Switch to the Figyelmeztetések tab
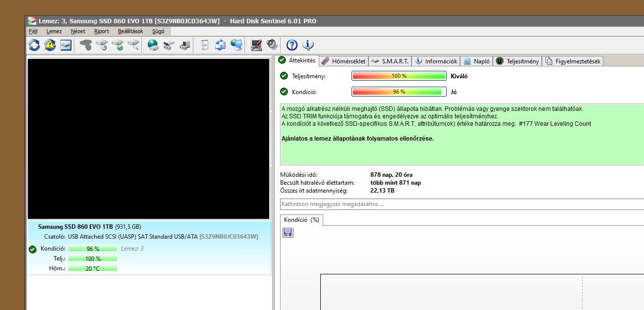This screenshot has height=310, width=644. point(573,61)
